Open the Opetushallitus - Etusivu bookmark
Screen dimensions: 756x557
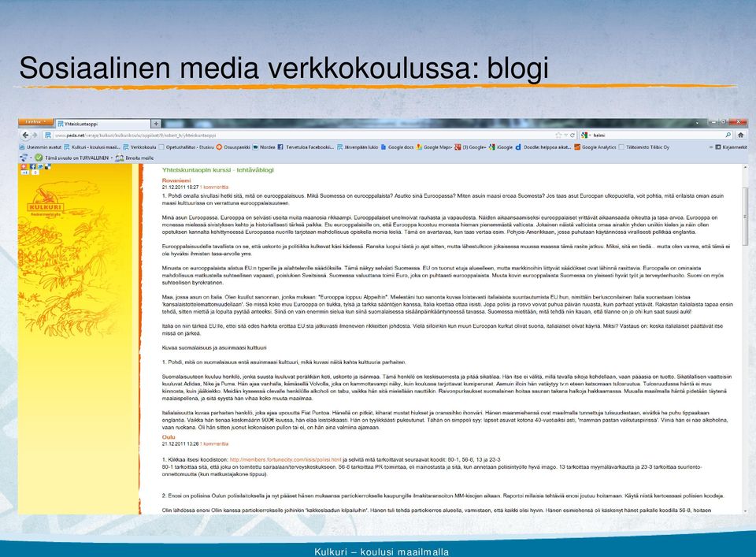coord(186,147)
